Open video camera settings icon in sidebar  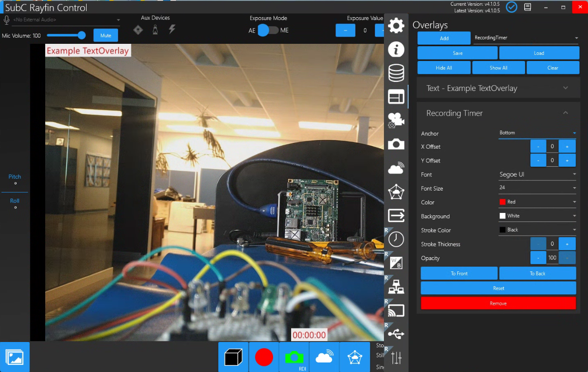pyautogui.click(x=396, y=120)
